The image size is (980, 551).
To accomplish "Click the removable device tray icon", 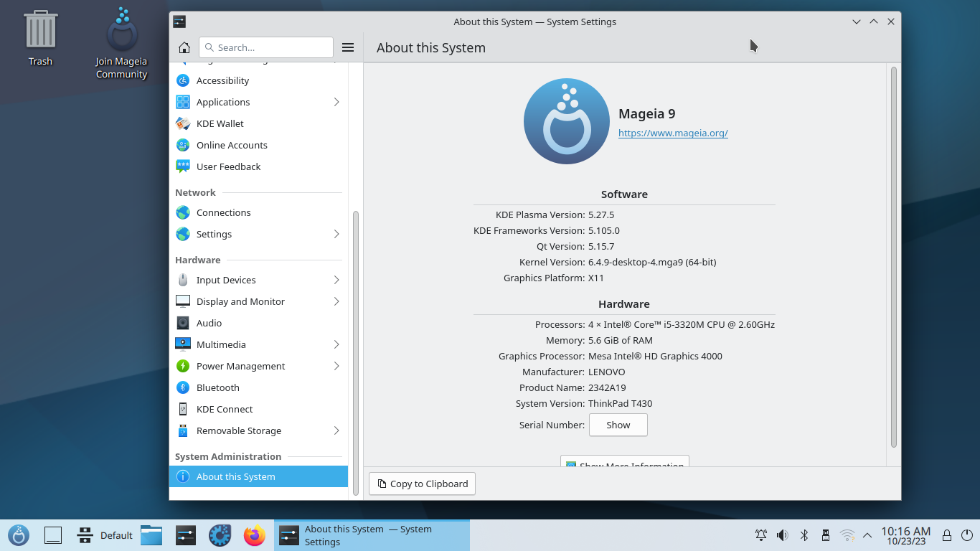I will [x=826, y=535].
